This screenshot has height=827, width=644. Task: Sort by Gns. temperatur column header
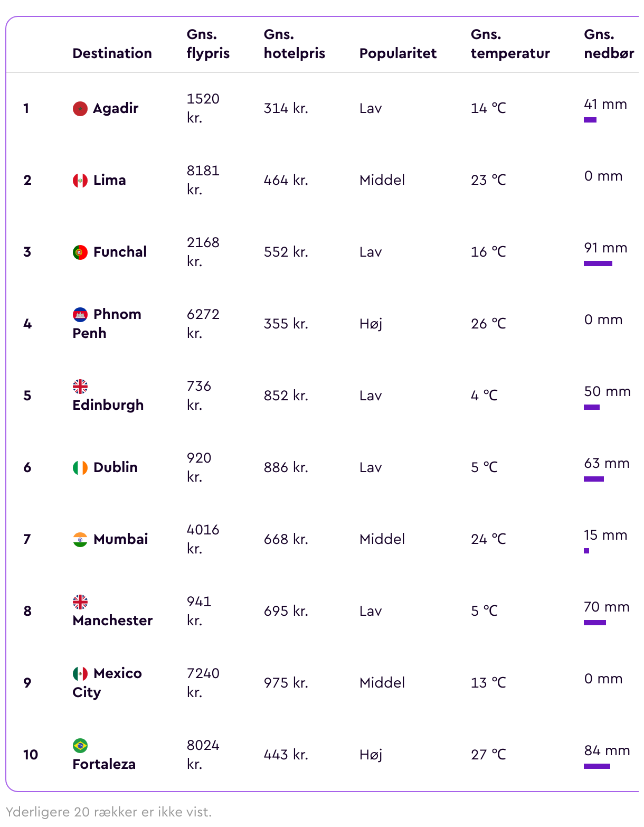pyautogui.click(x=510, y=44)
